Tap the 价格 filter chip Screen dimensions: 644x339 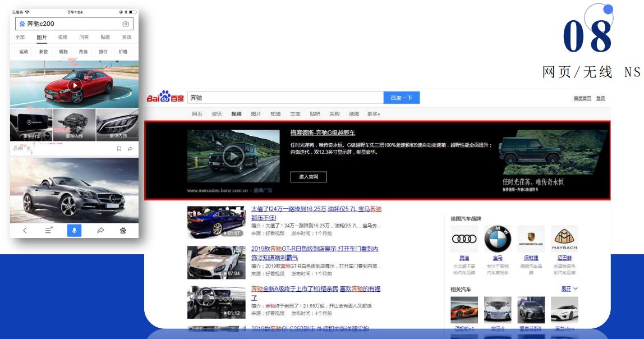pyautogui.click(x=123, y=52)
